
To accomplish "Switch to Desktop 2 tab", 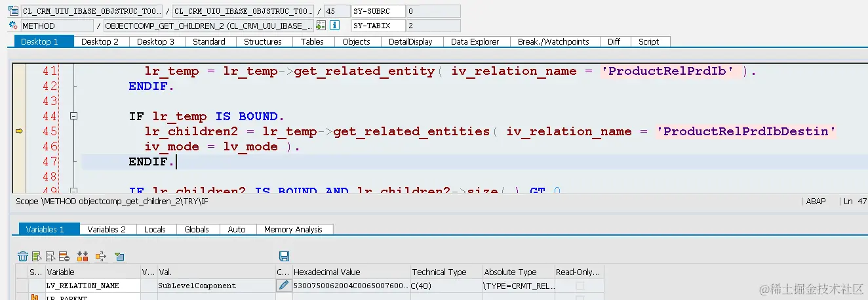I will pyautogui.click(x=100, y=41).
